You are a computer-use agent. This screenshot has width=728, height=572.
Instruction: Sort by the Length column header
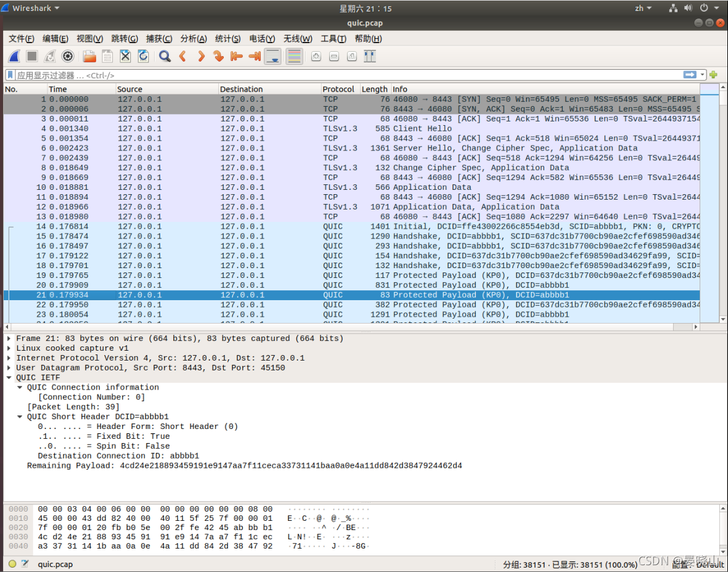[375, 89]
